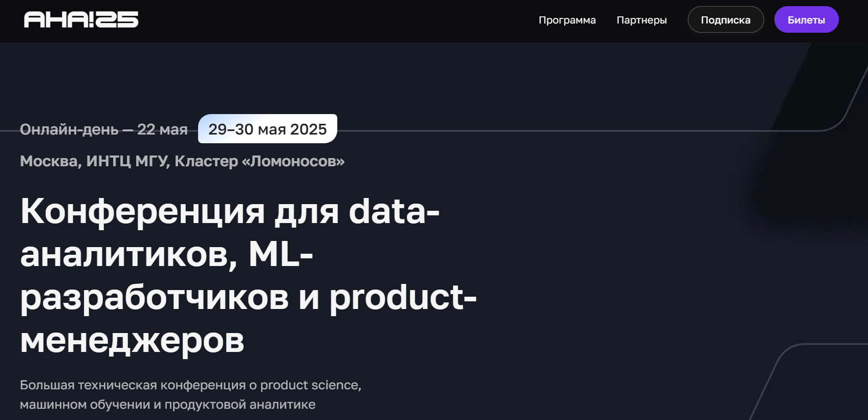Image resolution: width=868 pixels, height=420 pixels.
Task: Click the purple Билеты button
Action: 806,19
